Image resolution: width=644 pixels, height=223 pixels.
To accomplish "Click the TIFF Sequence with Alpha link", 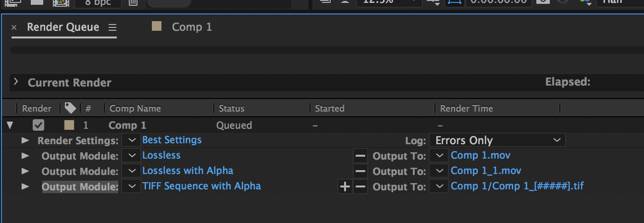I will 201,186.
